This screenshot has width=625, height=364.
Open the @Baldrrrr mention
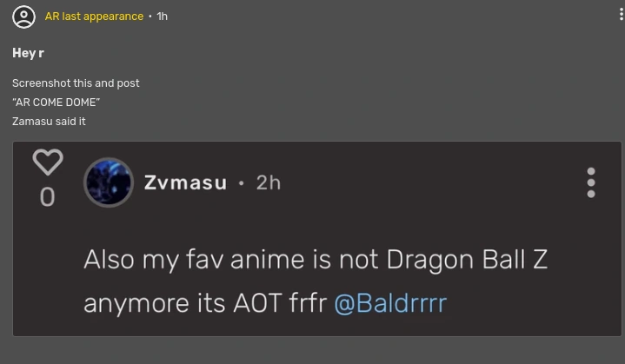pos(390,303)
